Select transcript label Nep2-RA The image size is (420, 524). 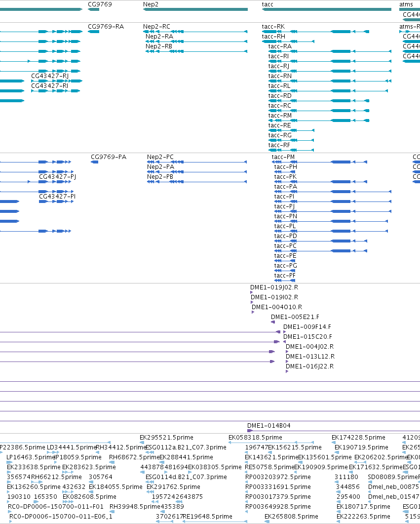point(159,37)
